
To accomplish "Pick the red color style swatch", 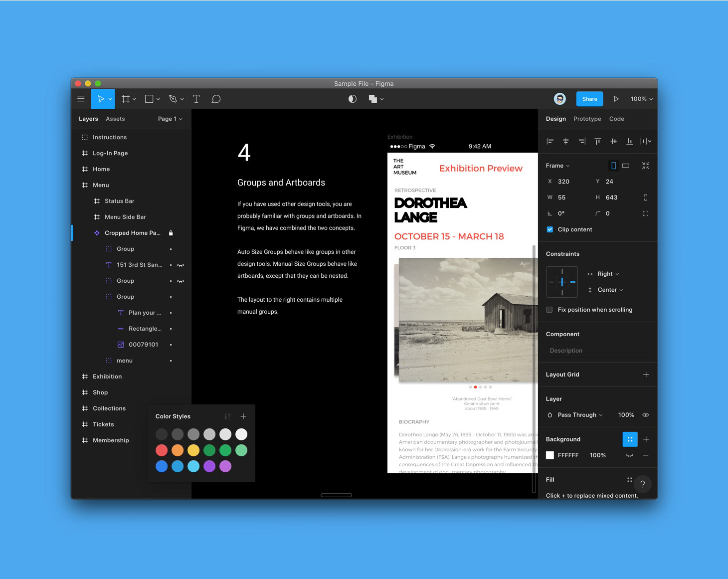I will (x=162, y=450).
